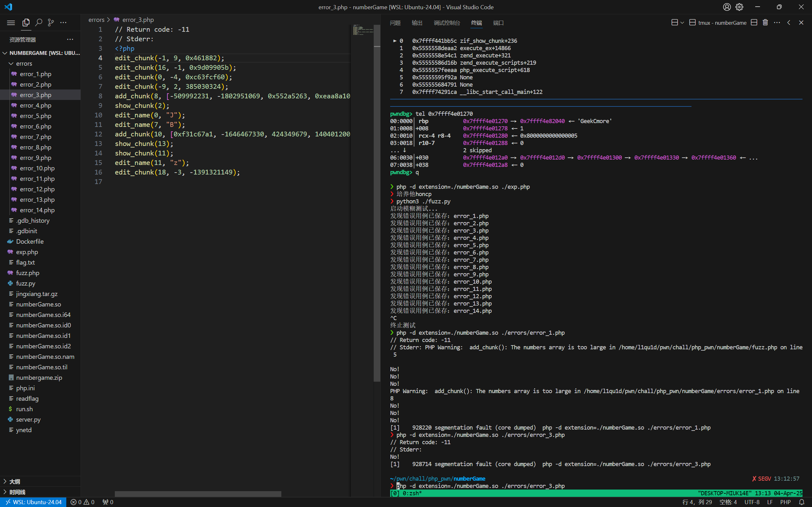
Task: Collapse the errors folder
Action: 40,63
